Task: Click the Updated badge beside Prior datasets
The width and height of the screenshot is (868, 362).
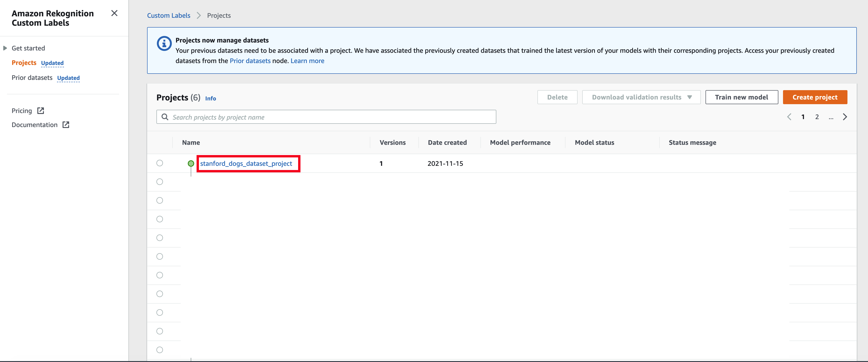Action: coord(68,78)
